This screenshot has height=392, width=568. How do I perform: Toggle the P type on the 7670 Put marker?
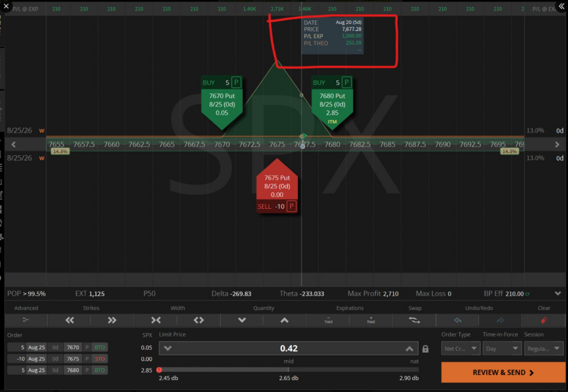[x=236, y=83]
